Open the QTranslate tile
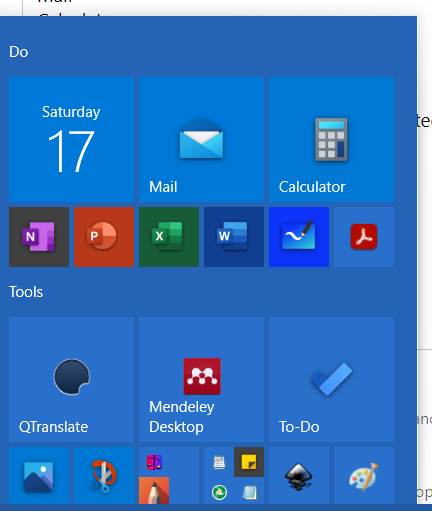This screenshot has width=432, height=511. pos(71,379)
